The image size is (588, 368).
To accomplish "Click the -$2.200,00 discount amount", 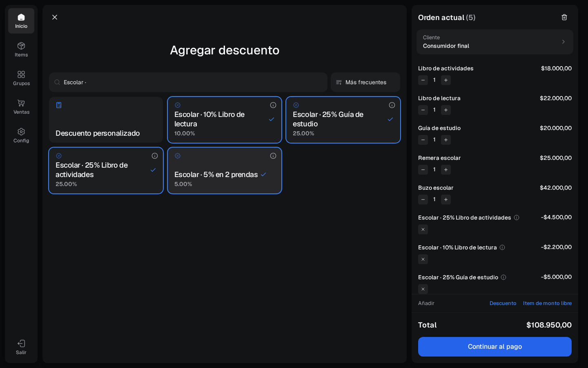I will [556, 247].
